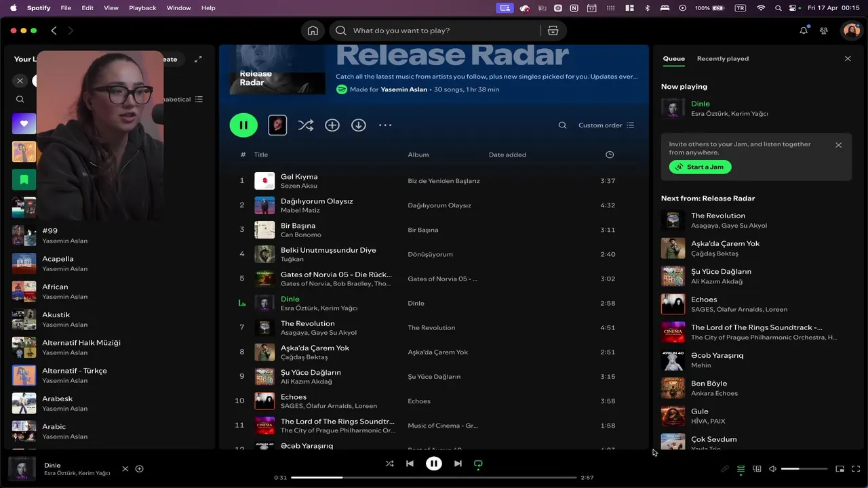The image size is (868, 488).
Task: Pause playback in the bottom player
Action: pyautogui.click(x=434, y=464)
